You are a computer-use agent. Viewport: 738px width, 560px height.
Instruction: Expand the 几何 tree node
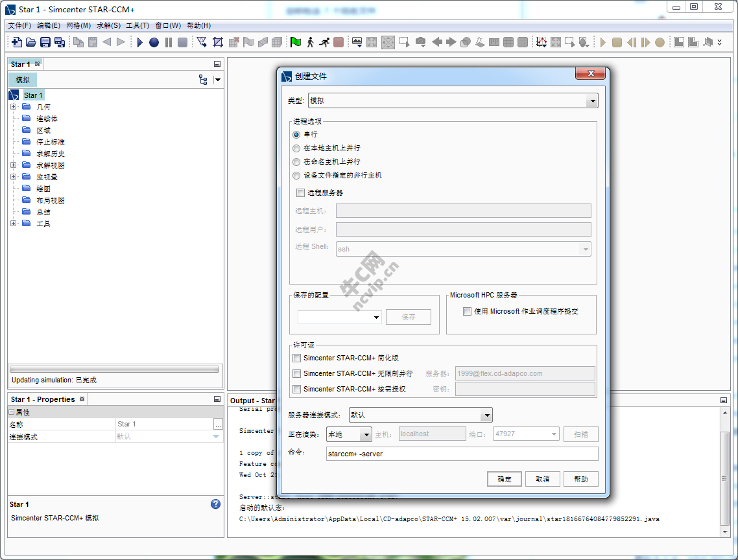13,107
